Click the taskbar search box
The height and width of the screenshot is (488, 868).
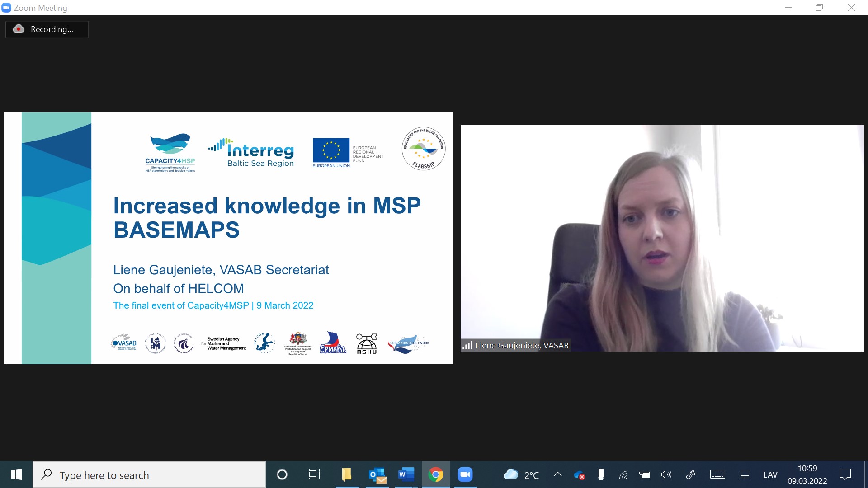click(x=149, y=475)
